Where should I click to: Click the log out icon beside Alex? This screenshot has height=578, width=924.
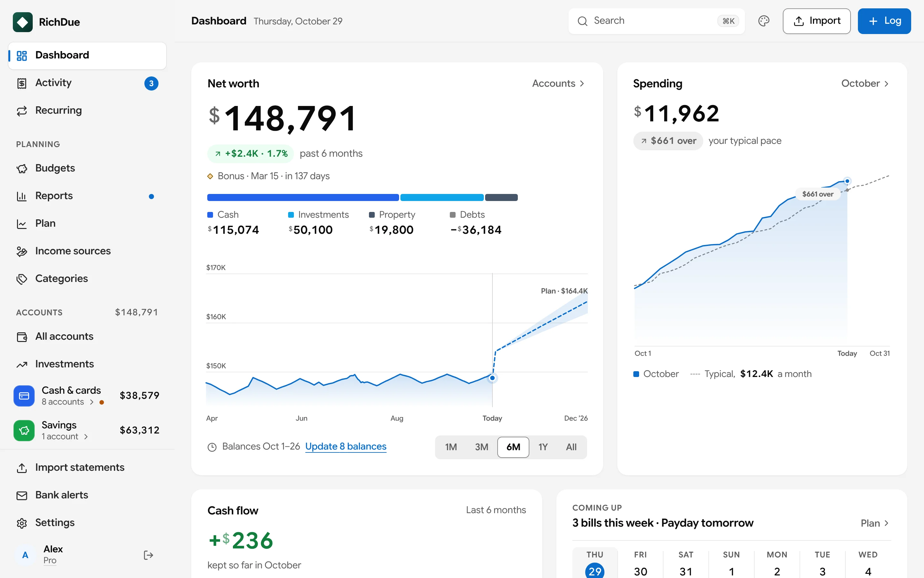pyautogui.click(x=149, y=555)
